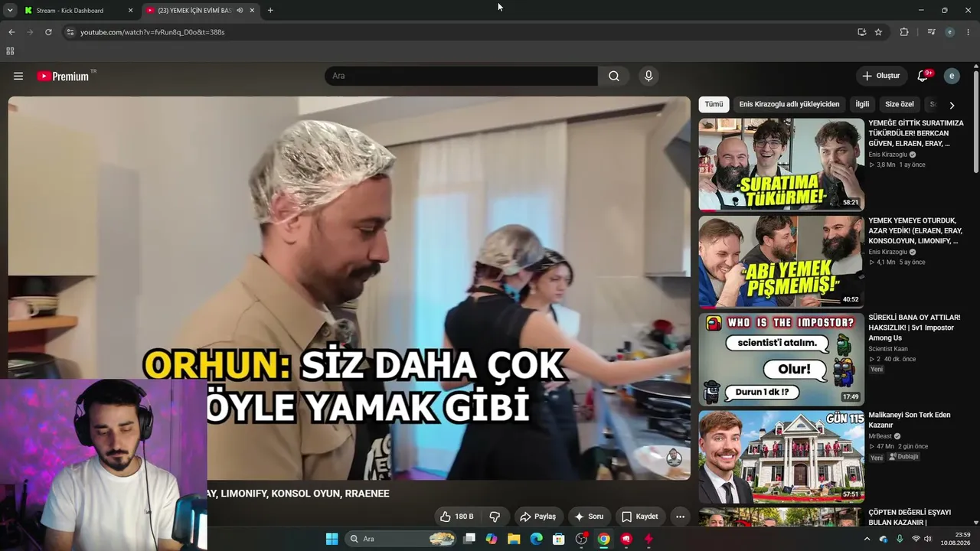
Task: Open Chrome extensions puzzle icon
Action: pyautogui.click(x=904, y=32)
